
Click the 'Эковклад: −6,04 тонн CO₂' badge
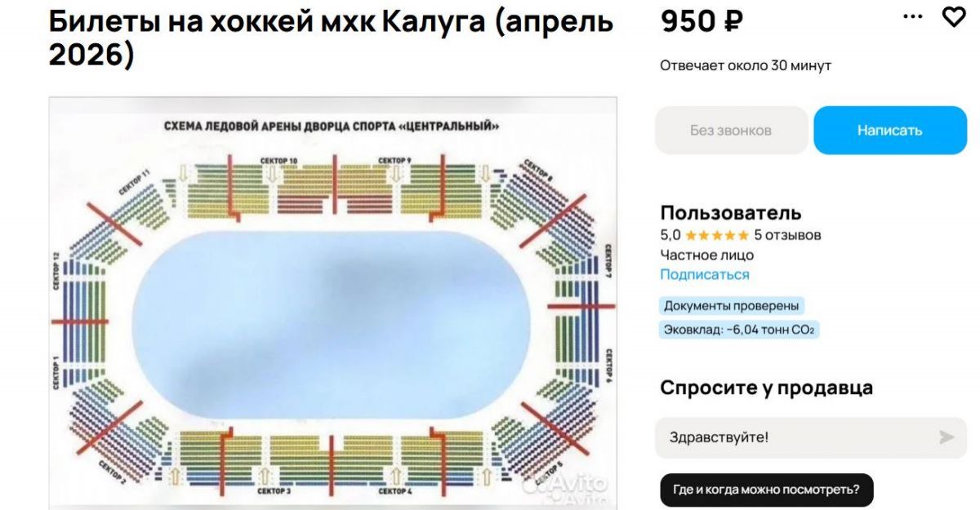click(739, 330)
